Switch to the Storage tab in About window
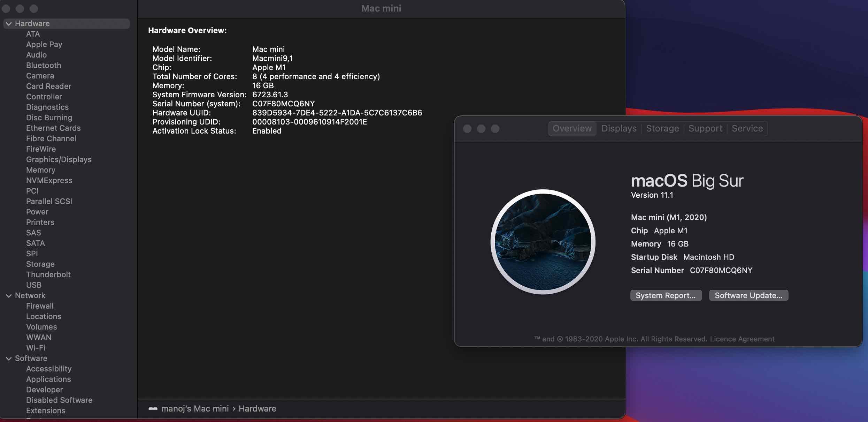This screenshot has width=868, height=422. 662,128
